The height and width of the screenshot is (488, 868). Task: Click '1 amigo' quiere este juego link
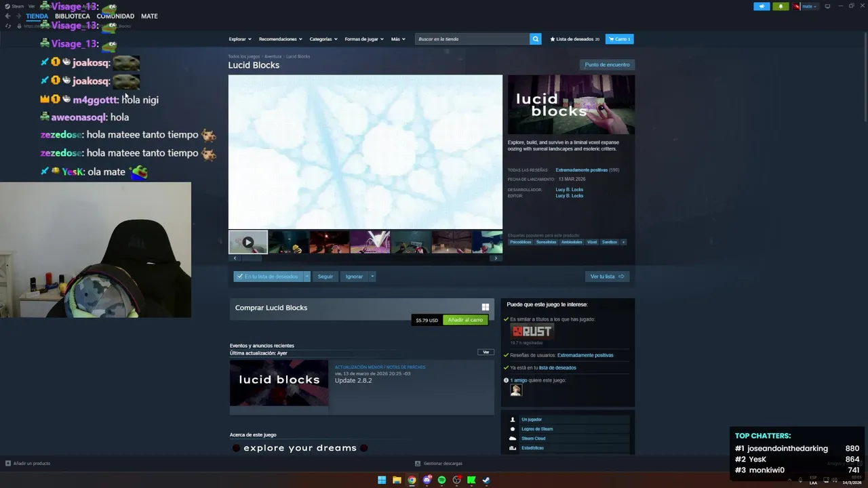point(518,380)
